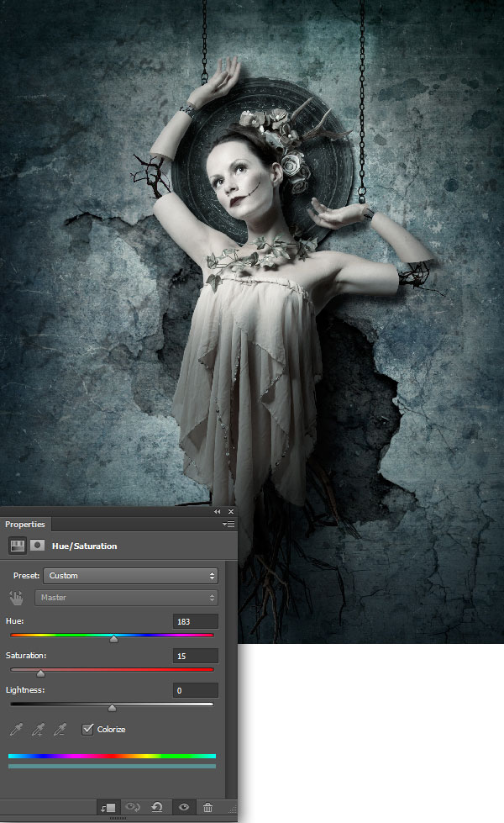Select the plain eyedropper tool
The width and height of the screenshot is (504, 823).
16,729
